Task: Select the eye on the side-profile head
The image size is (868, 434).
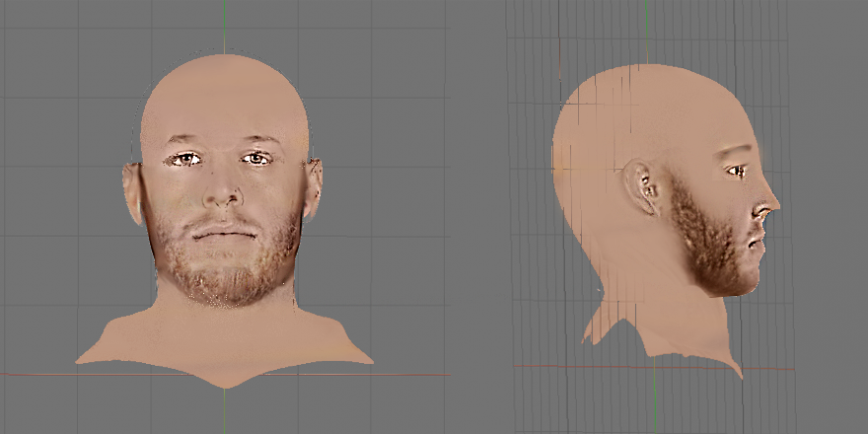Action: pyautogui.click(x=736, y=172)
